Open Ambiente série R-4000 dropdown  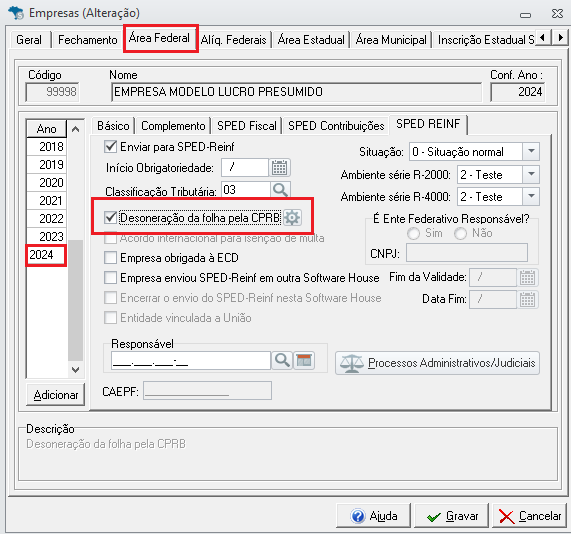[531, 196]
